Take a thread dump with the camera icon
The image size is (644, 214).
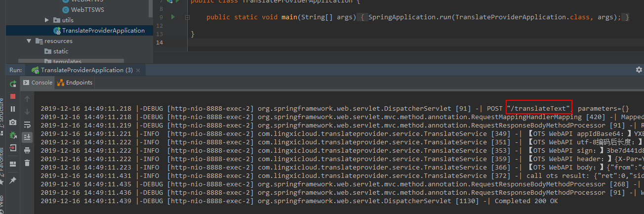13,122
